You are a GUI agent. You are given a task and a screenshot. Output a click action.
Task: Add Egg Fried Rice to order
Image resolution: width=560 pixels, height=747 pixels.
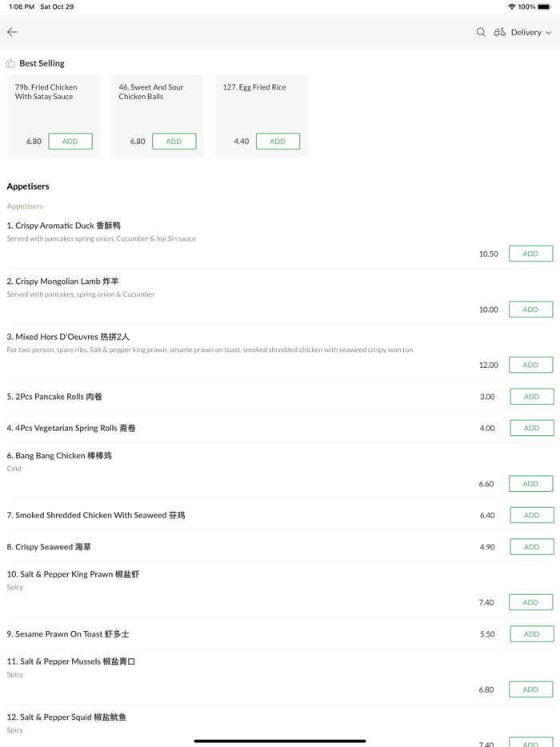tap(278, 142)
